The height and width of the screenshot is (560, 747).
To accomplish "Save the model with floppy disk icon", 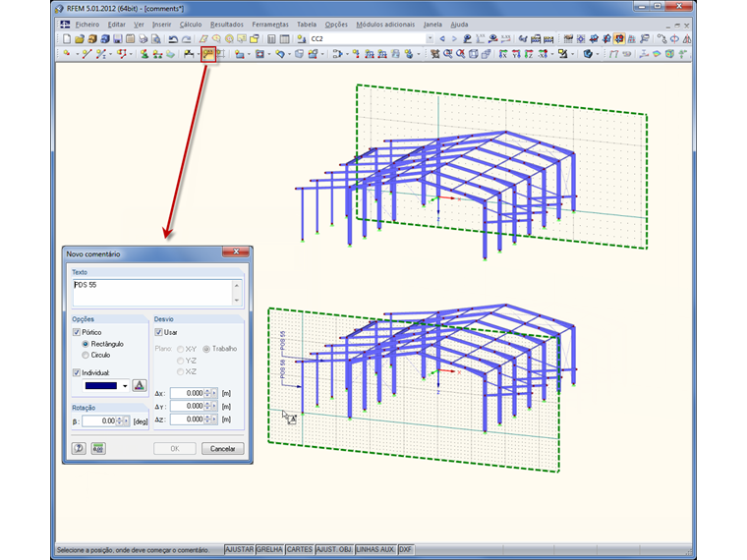I will pyautogui.click(x=118, y=39).
